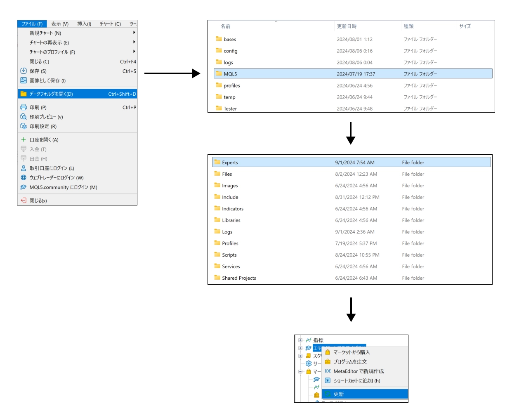The height and width of the screenshot is (420, 512).
Task: Collapse the マーケット tree node
Action: point(300,371)
